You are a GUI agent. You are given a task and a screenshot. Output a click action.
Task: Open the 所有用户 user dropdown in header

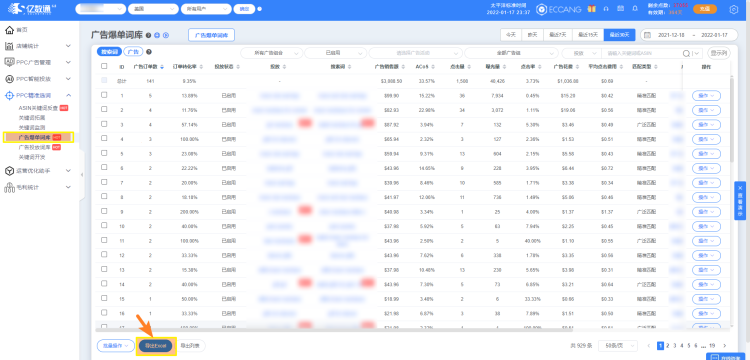pyautogui.click(x=206, y=9)
